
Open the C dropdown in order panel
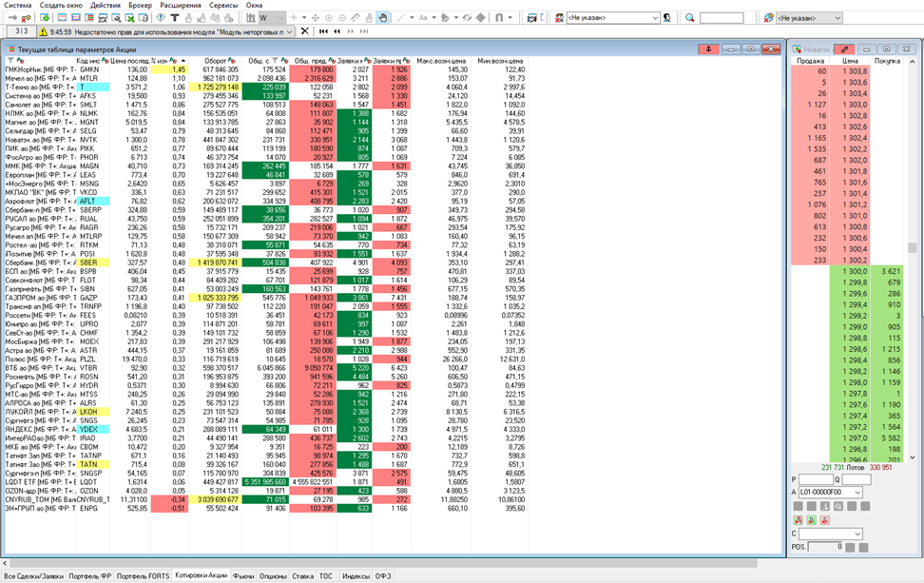[831, 534]
